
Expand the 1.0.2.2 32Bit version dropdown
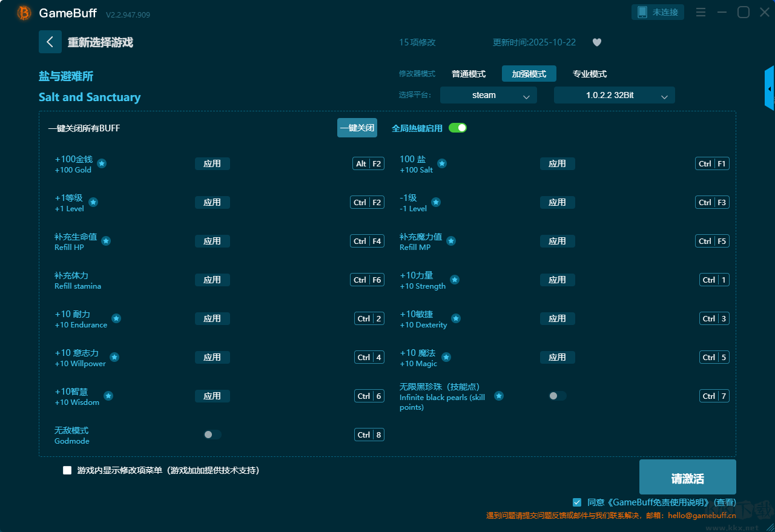click(614, 95)
